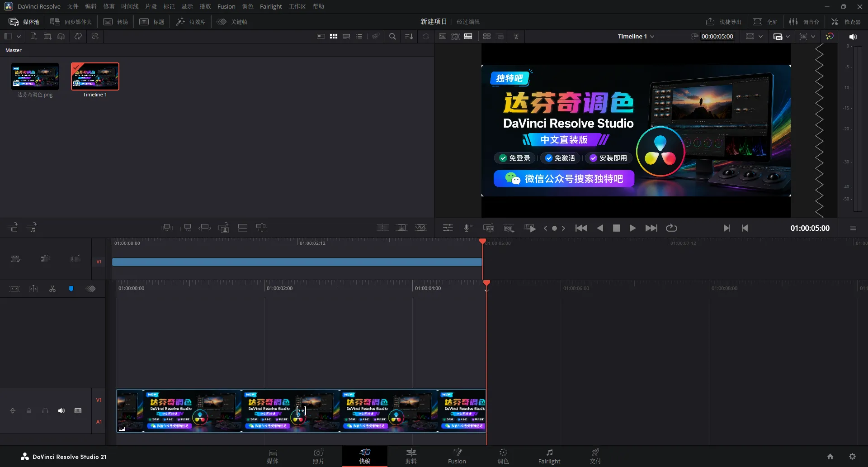Viewport: 868px width, 467px height.
Task: Switch media pool to list view
Action: [x=359, y=36]
